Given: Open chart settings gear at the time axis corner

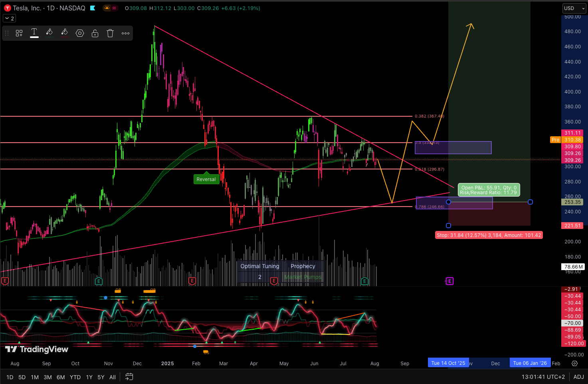Looking at the screenshot, I should coord(574,363).
